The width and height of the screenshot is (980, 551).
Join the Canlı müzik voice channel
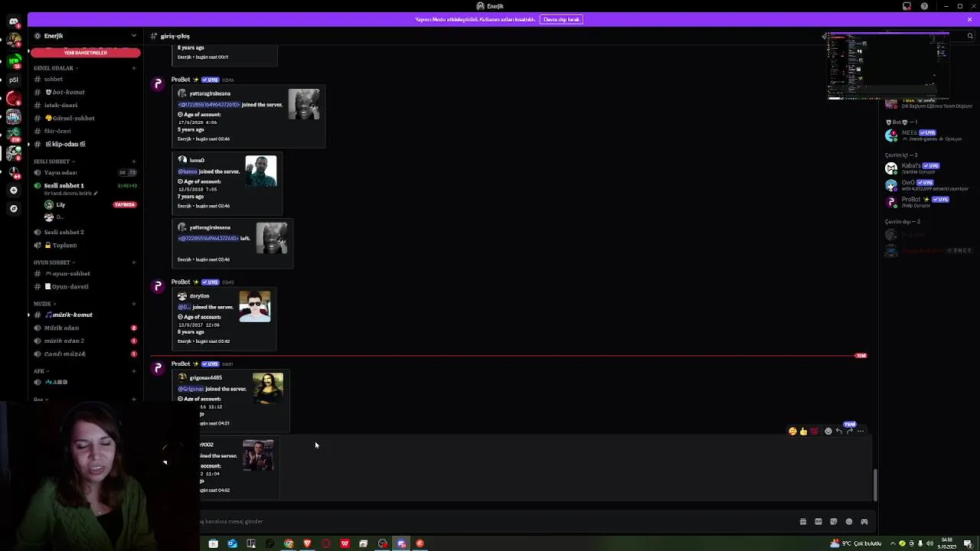click(84, 354)
